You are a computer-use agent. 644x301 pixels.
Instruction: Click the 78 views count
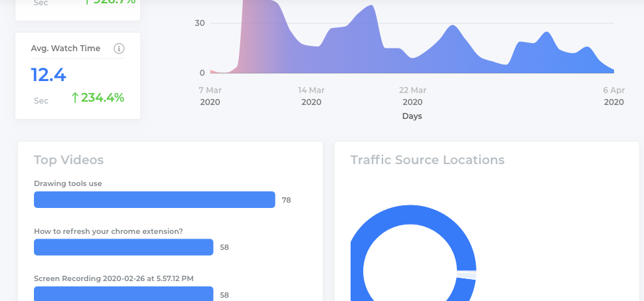point(286,200)
